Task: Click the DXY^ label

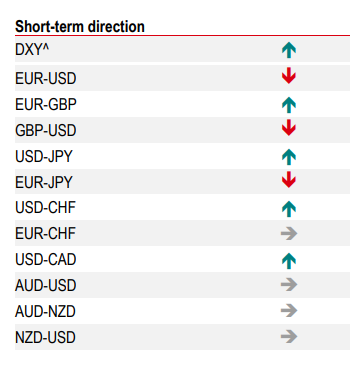Action: [32, 50]
